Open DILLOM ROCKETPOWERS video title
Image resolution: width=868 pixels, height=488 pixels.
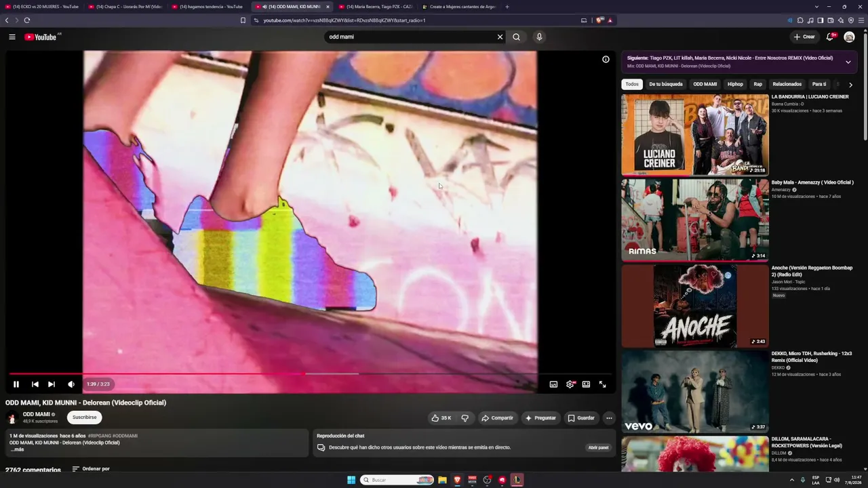806,442
